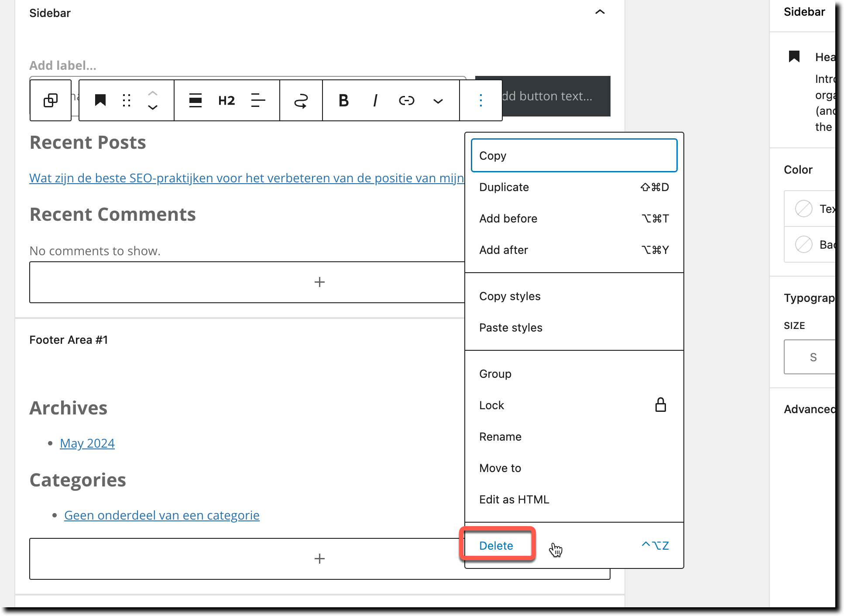
Task: Select Add after menu entry
Action: pyautogui.click(x=574, y=250)
